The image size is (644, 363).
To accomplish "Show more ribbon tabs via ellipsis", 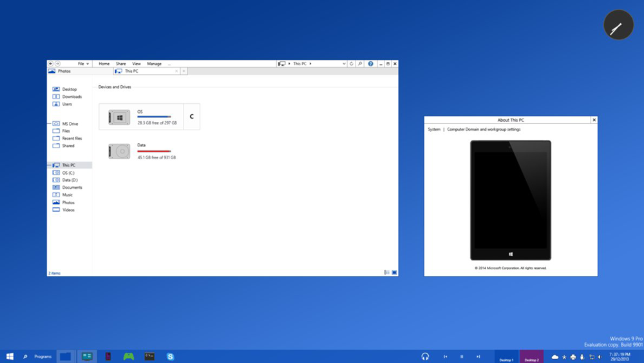I will pos(169,64).
